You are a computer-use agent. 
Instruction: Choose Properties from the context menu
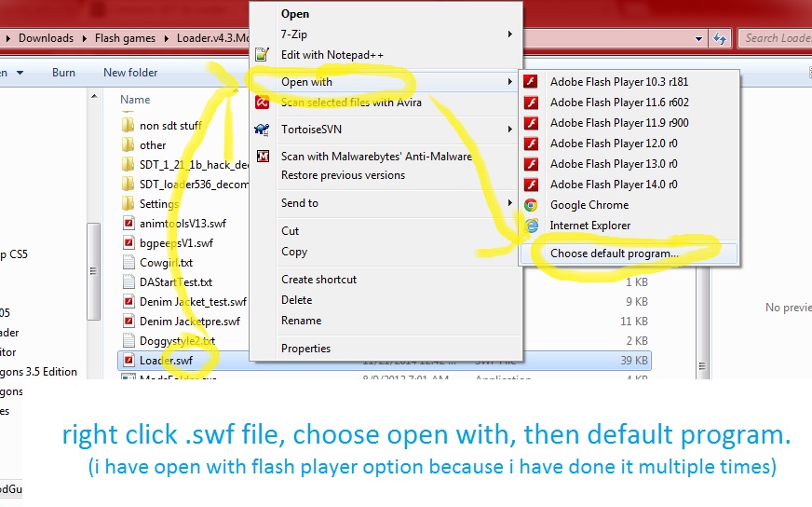(305, 349)
